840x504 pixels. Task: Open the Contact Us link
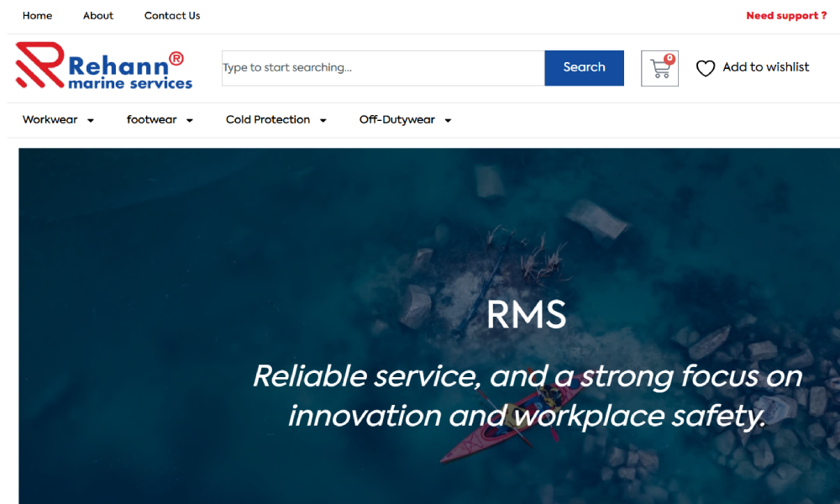(172, 15)
